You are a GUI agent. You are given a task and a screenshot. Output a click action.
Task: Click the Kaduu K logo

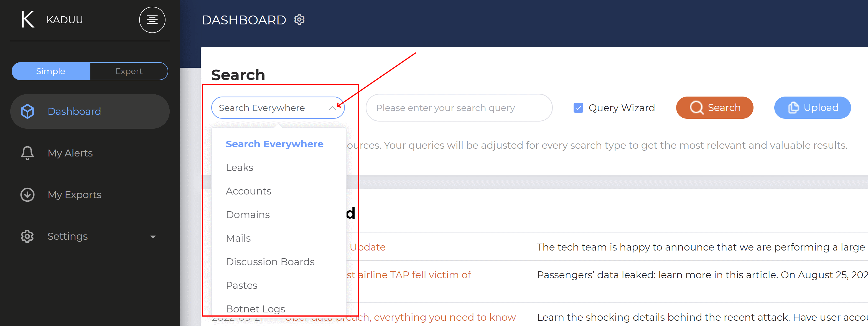[28, 19]
